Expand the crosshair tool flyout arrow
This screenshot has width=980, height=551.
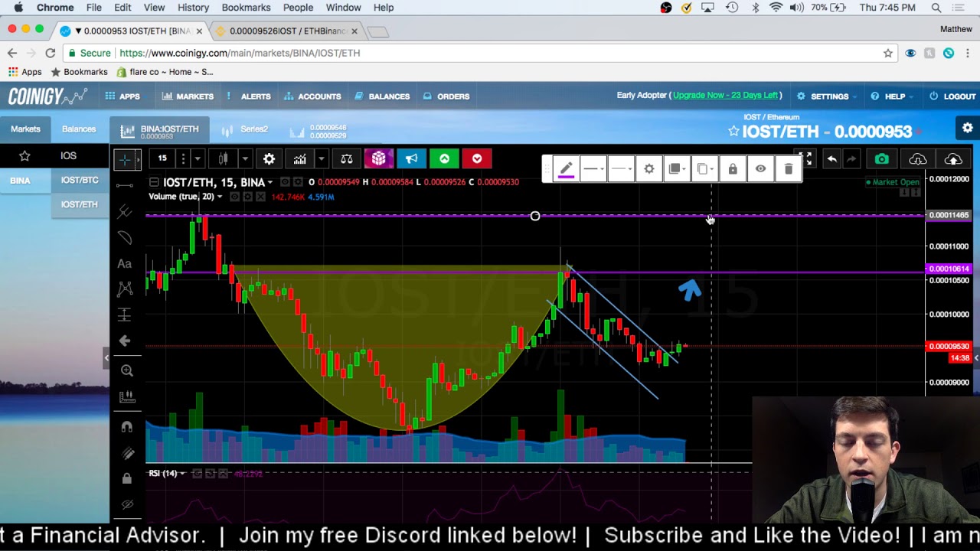click(x=137, y=159)
